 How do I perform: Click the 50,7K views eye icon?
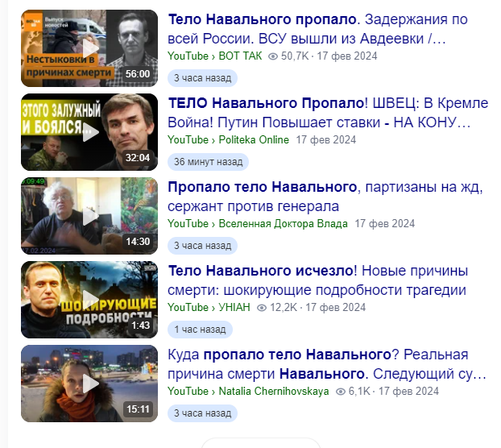point(273,56)
